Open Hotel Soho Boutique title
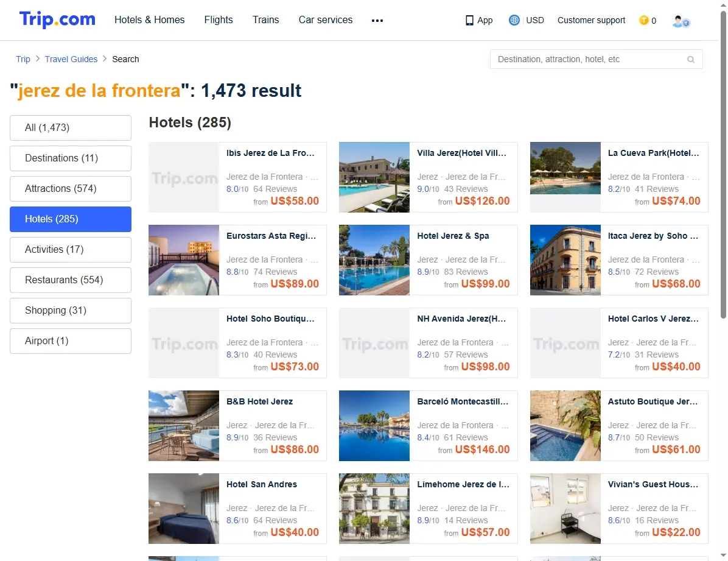This screenshot has width=728, height=561. click(x=270, y=319)
